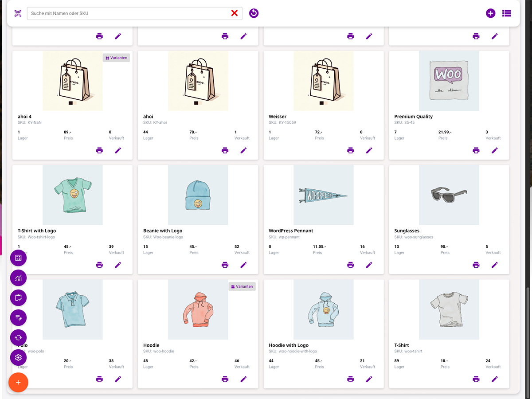Add a new product via top plus icon
This screenshot has height=399, width=532.
coord(490,13)
